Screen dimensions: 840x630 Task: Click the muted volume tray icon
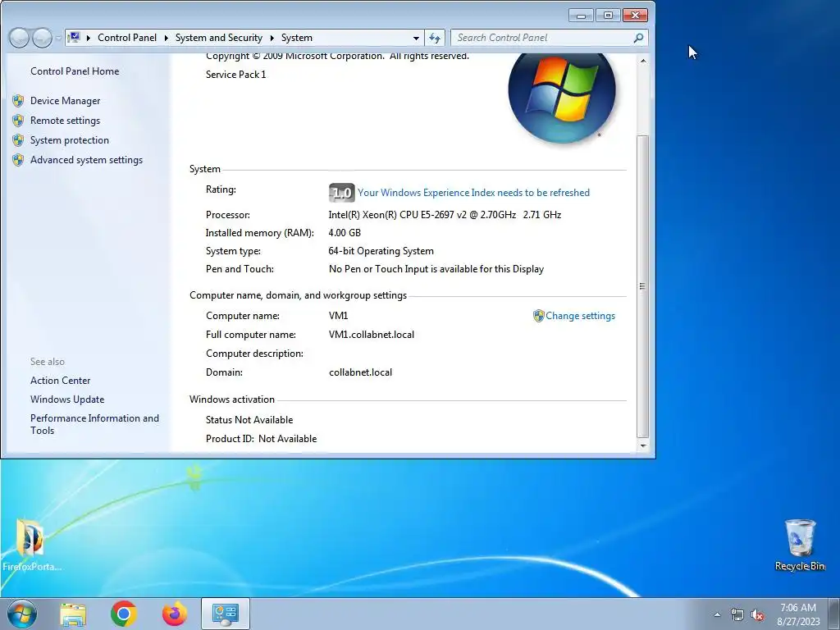(x=757, y=615)
